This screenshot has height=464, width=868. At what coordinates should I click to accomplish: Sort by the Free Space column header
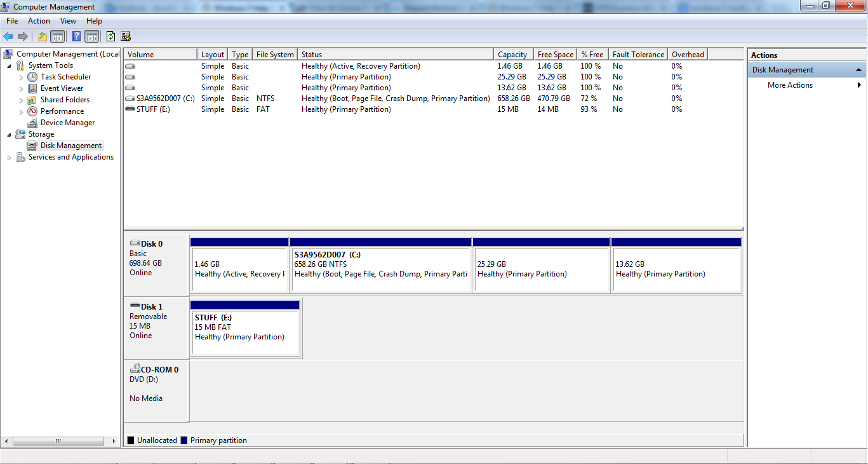click(x=555, y=55)
